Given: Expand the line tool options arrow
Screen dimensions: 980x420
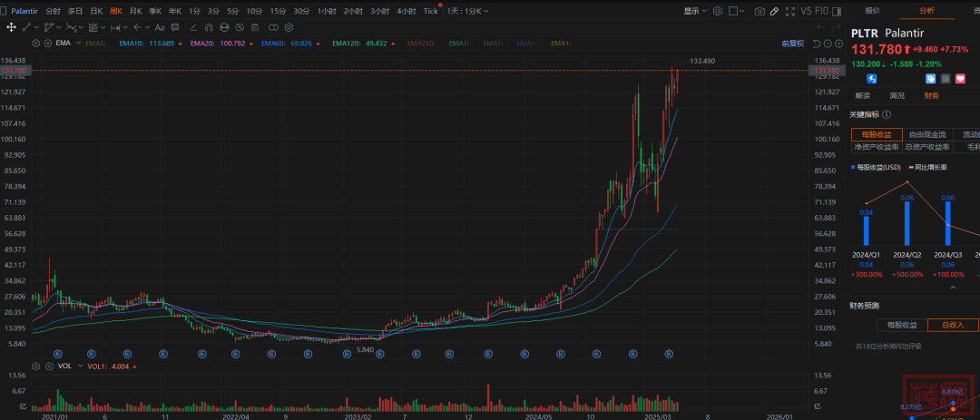Looking at the screenshot, I should (37, 27).
